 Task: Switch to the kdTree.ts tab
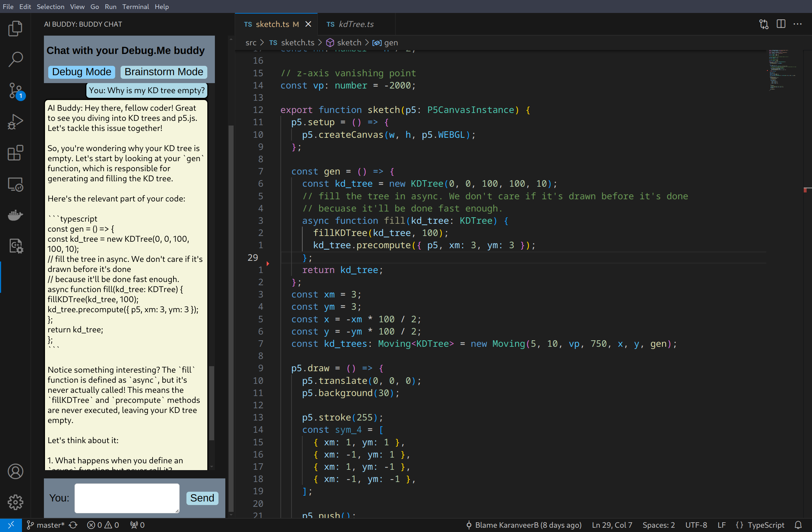pyautogui.click(x=356, y=24)
